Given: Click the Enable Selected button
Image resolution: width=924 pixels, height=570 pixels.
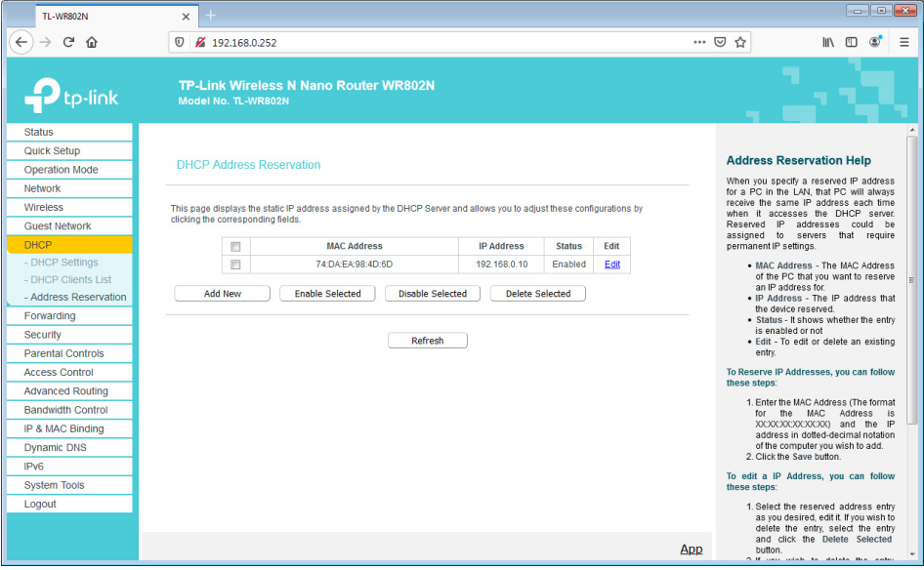Looking at the screenshot, I should point(327,294).
